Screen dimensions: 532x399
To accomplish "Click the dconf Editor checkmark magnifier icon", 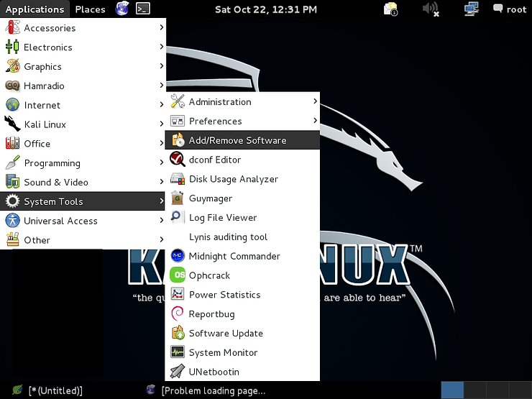I will pos(178,160).
